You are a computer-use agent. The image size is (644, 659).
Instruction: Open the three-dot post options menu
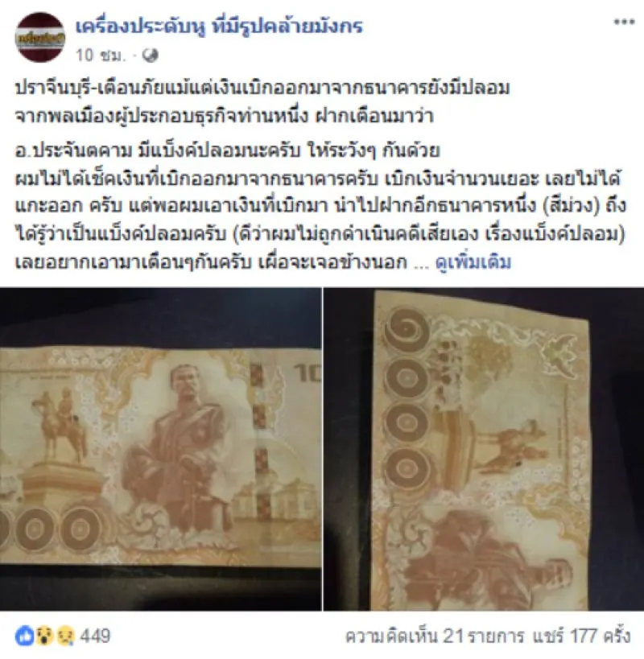tap(624, 22)
